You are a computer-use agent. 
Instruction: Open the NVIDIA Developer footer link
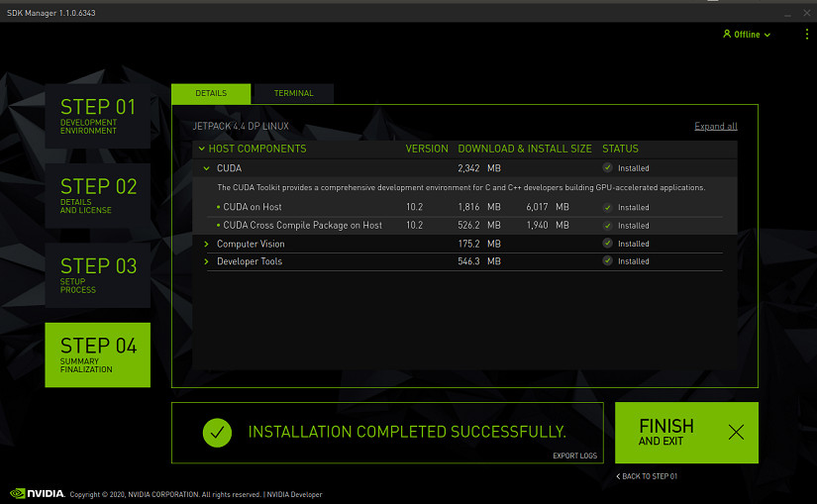[x=294, y=495]
